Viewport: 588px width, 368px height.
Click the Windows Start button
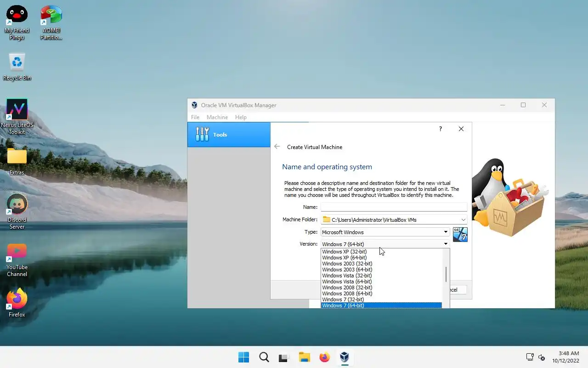coord(243,357)
